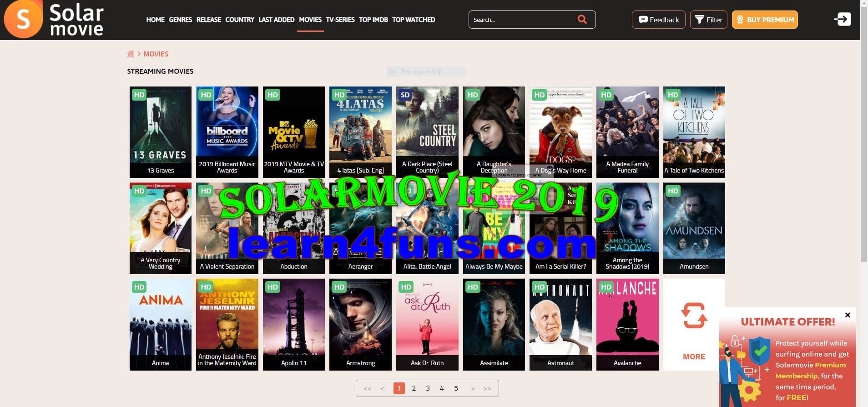The width and height of the screenshot is (868, 407).
Task: Open Among the Shadows (2019) poster
Action: [x=627, y=228]
